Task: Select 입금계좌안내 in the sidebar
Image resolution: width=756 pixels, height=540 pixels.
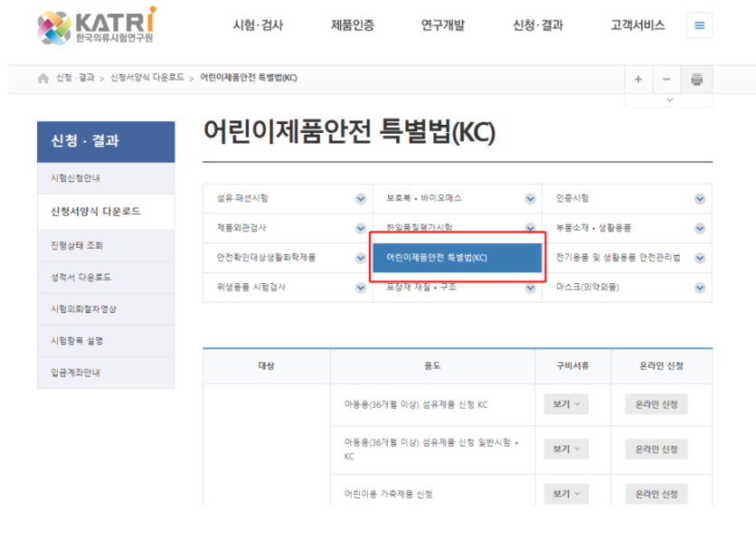Action: [x=106, y=373]
